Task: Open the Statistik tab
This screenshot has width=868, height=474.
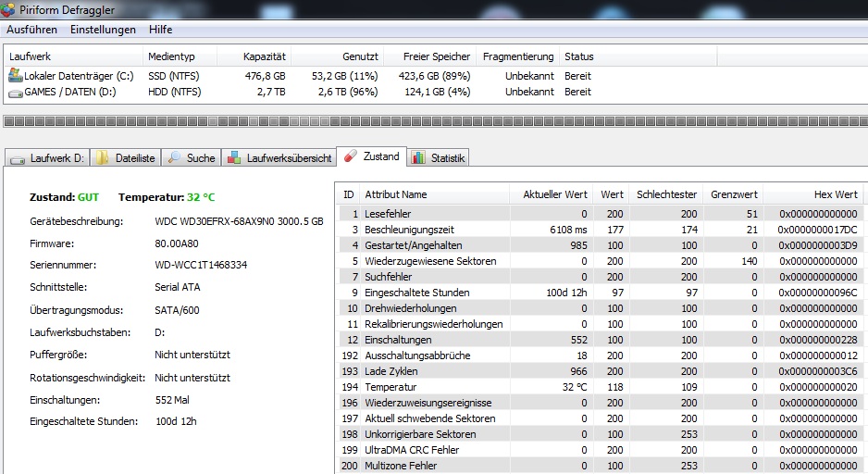Action: click(x=438, y=157)
